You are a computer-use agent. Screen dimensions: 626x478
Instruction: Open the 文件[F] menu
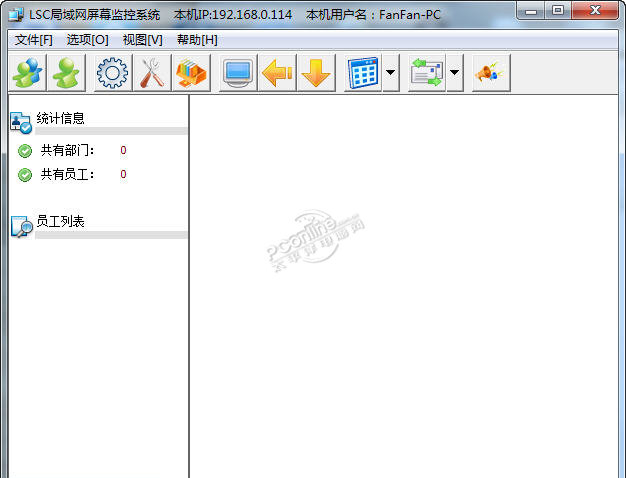[x=34, y=40]
